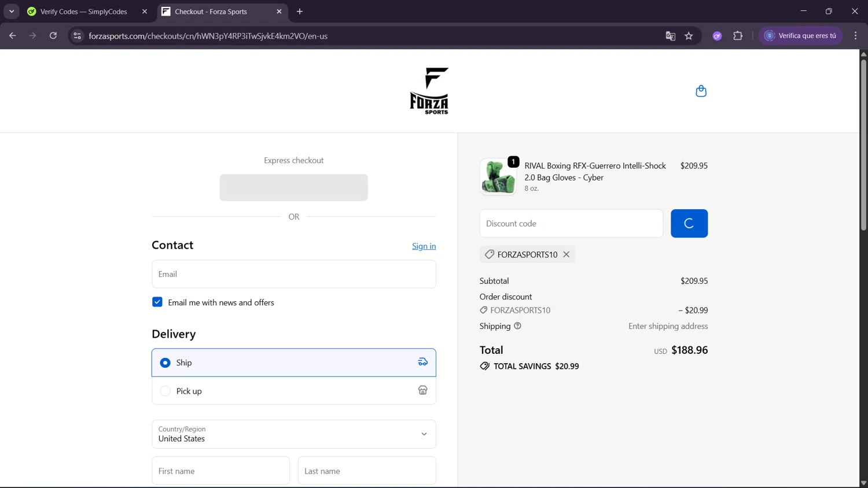Focus the Last name field
The width and height of the screenshot is (868, 488).
pyautogui.click(x=367, y=471)
